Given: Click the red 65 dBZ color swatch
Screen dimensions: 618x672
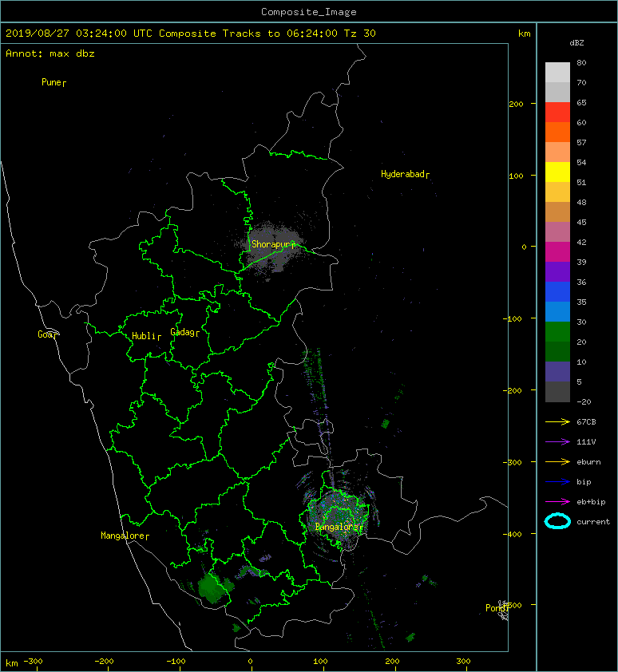Looking at the screenshot, I should coord(557,113).
